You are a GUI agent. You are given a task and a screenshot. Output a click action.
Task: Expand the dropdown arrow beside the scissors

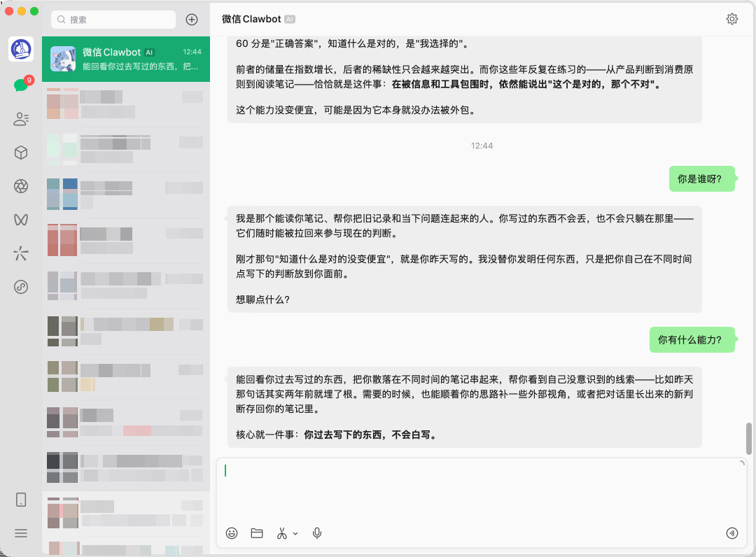click(295, 533)
